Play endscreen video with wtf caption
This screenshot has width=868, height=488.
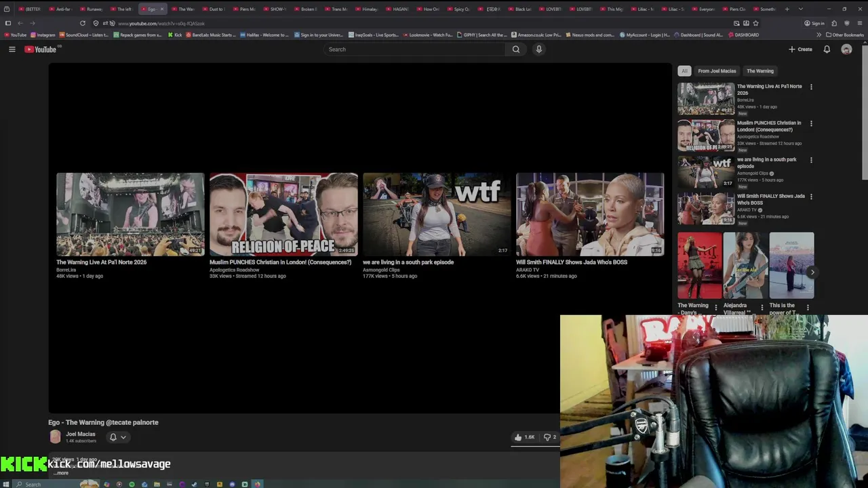[x=437, y=214]
